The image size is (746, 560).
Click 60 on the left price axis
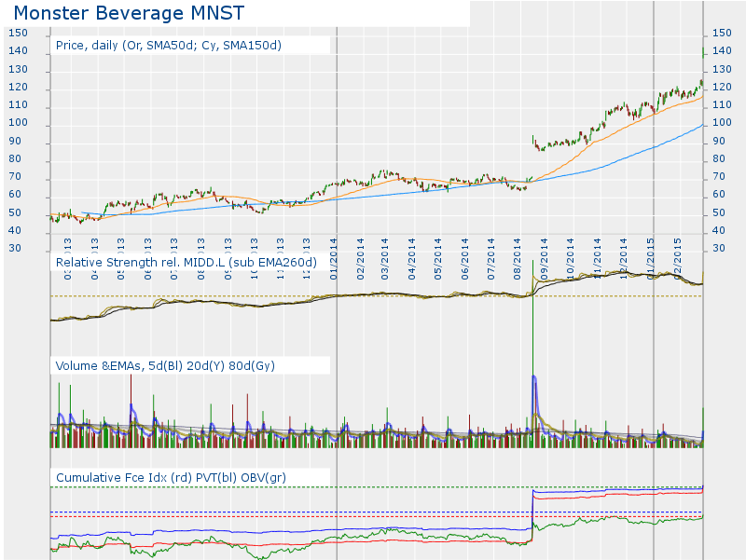[x=15, y=195]
